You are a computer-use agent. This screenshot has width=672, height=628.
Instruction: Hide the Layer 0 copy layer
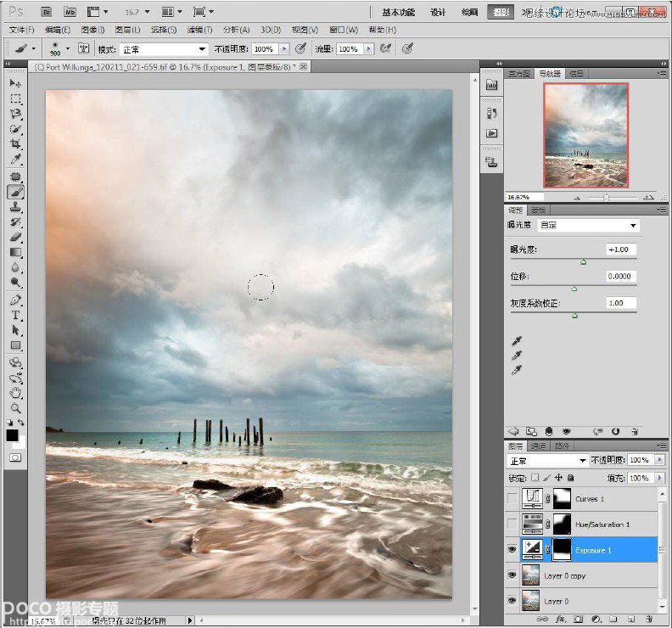pos(512,575)
